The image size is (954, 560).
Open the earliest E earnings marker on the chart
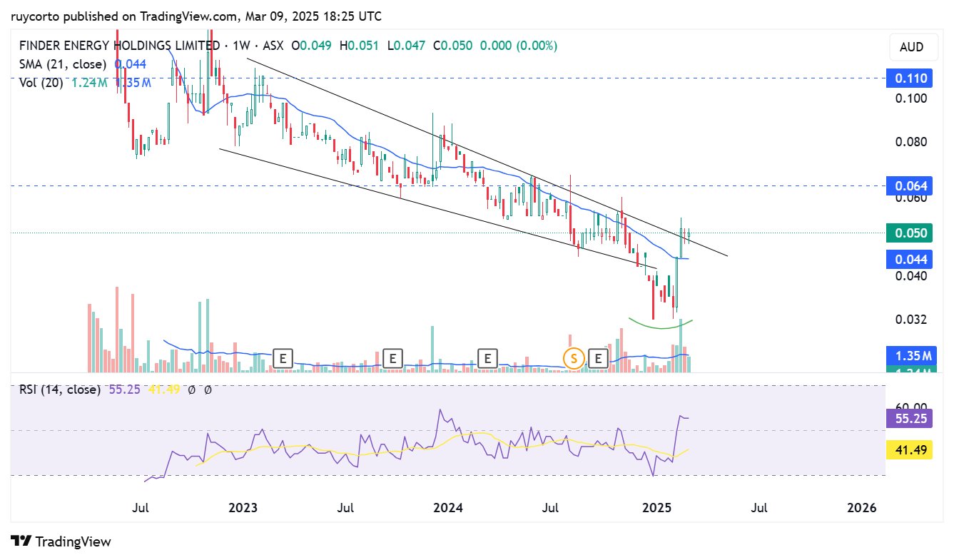(x=284, y=358)
